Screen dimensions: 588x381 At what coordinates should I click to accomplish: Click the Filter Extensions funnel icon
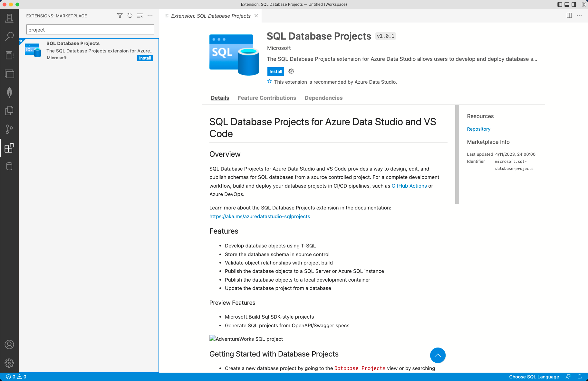click(x=120, y=16)
